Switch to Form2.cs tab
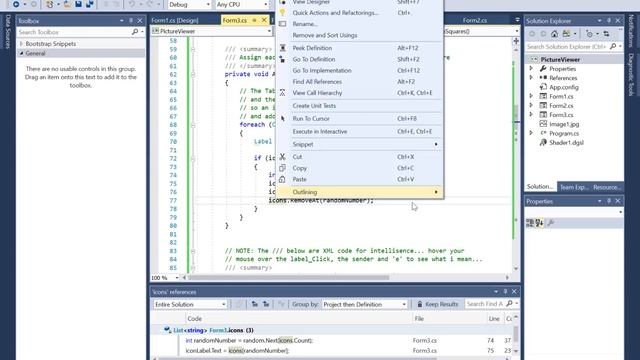Viewport: 640px width, 360px height. pyautogui.click(x=475, y=20)
